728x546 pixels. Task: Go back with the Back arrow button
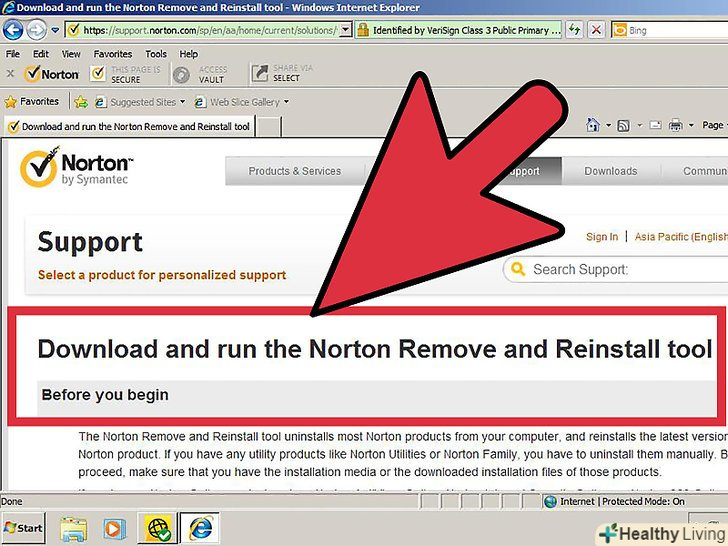pyautogui.click(x=13, y=30)
